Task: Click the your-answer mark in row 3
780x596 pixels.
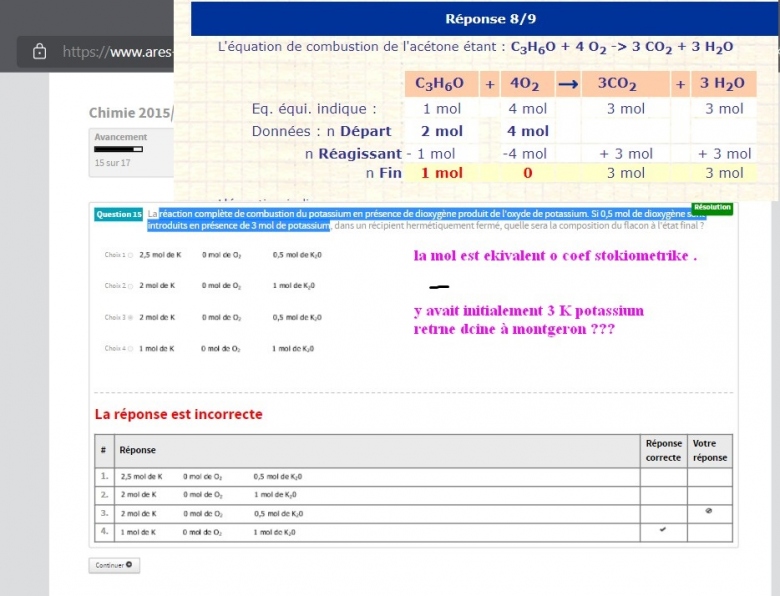Action: pos(709,511)
